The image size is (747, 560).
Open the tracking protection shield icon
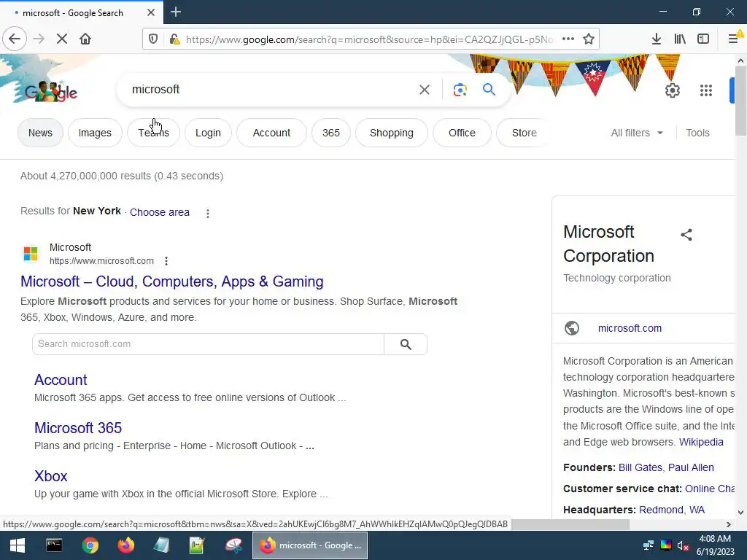pyautogui.click(x=153, y=39)
